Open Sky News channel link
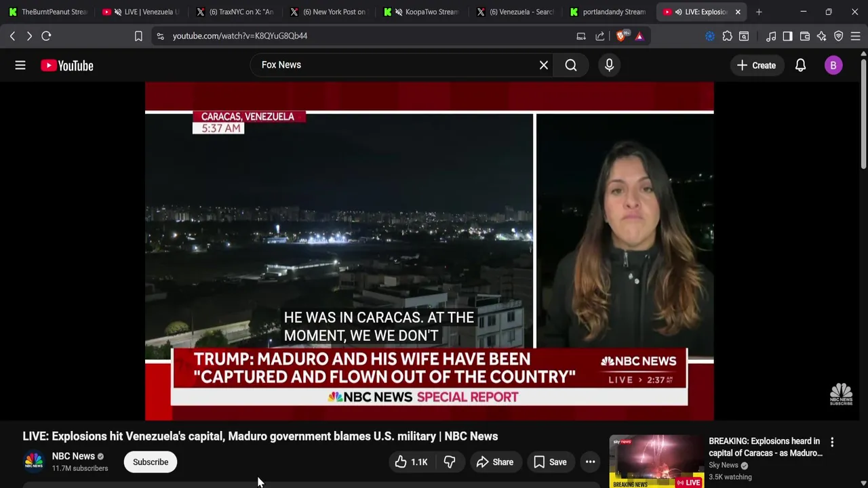This screenshot has width=868, height=488. [x=724, y=465]
